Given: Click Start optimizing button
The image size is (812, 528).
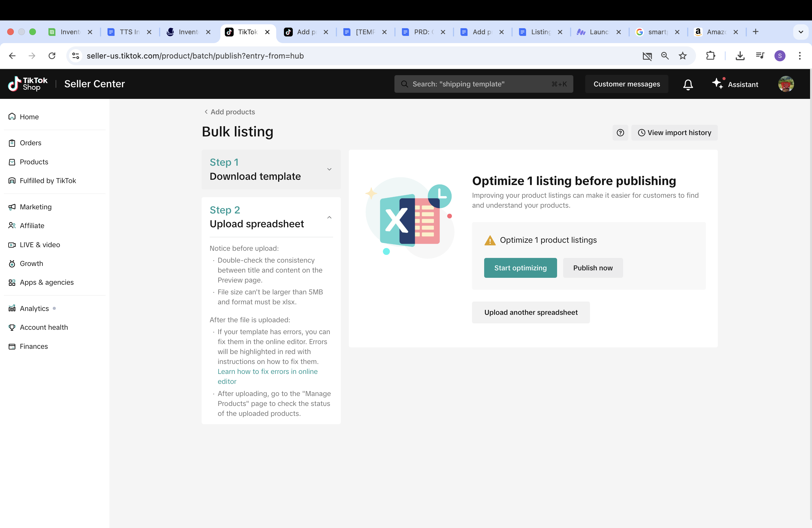Looking at the screenshot, I should [x=520, y=268].
